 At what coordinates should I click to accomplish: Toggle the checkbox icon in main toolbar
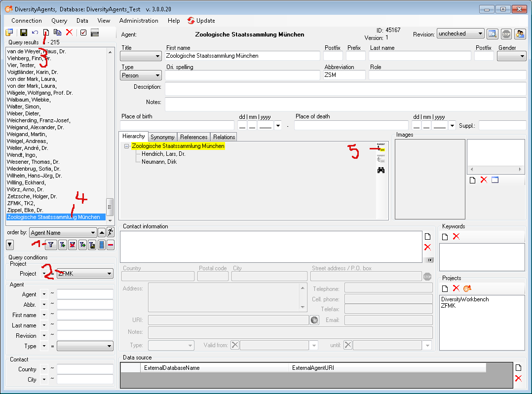(x=83, y=33)
